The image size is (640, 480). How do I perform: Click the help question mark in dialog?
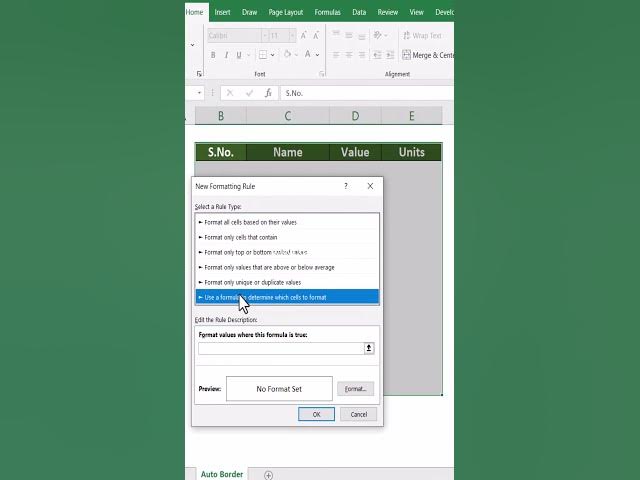tap(346, 186)
